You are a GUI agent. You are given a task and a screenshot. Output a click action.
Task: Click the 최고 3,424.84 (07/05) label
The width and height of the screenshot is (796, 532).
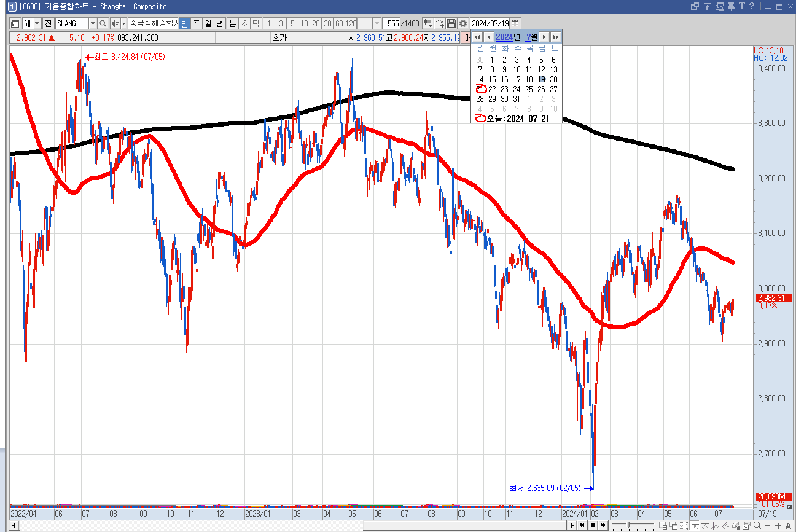point(130,57)
